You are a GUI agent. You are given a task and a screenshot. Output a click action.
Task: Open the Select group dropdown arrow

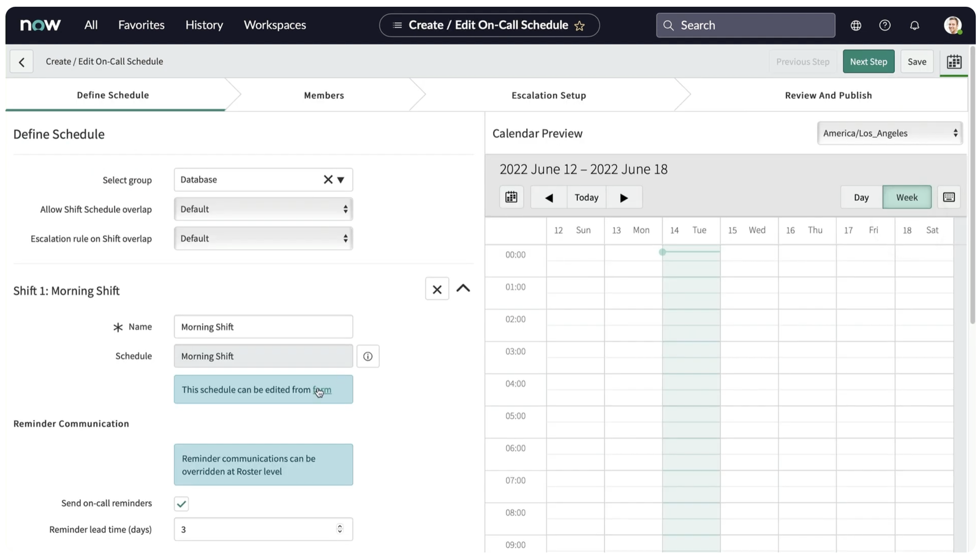(341, 180)
